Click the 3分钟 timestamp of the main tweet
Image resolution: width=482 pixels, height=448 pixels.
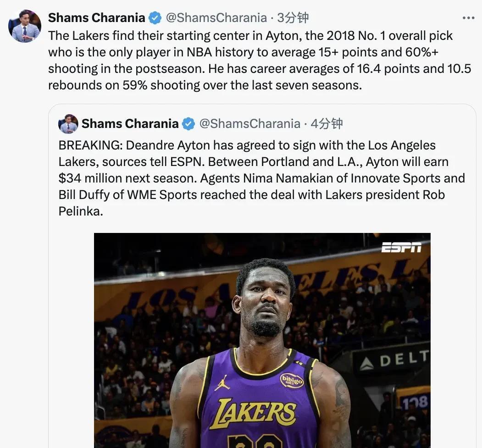293,18
